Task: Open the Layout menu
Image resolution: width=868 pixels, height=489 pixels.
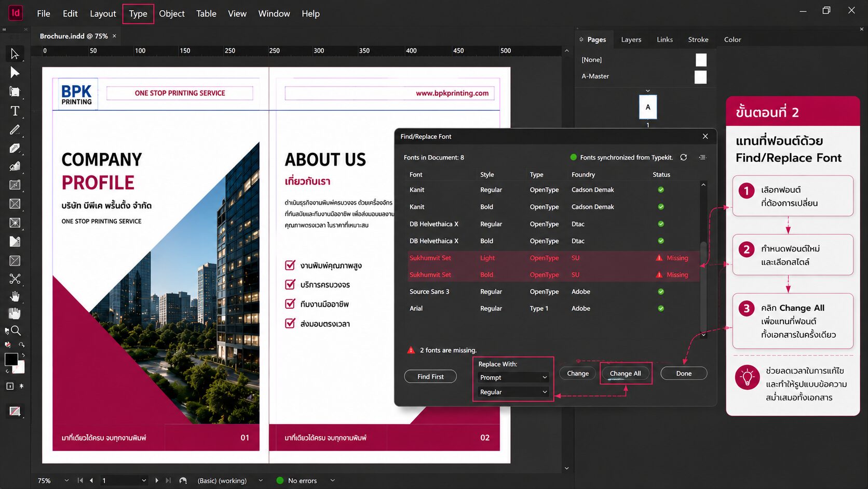Action: 103,14
